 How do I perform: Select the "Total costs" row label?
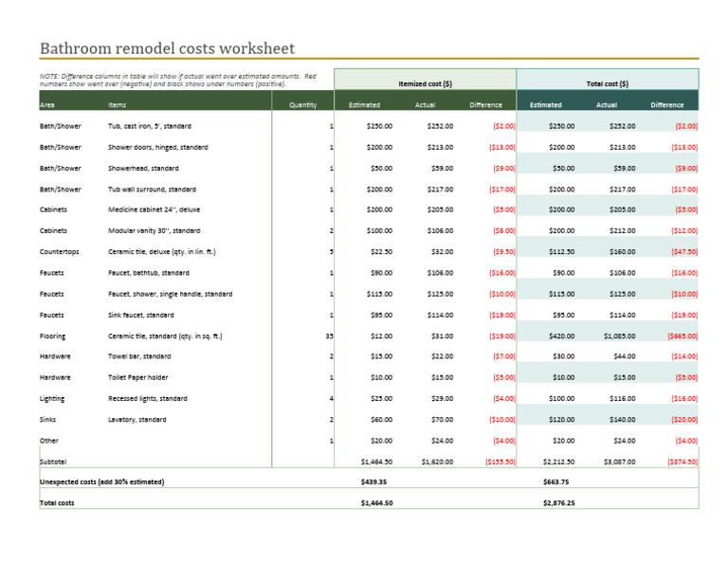[x=57, y=503]
